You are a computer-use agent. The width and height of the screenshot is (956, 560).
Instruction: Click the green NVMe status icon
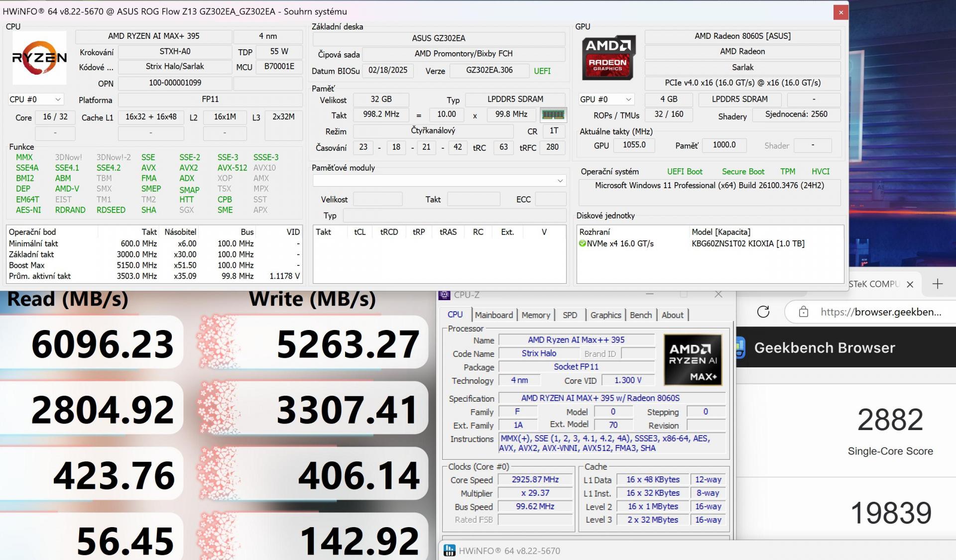point(582,243)
